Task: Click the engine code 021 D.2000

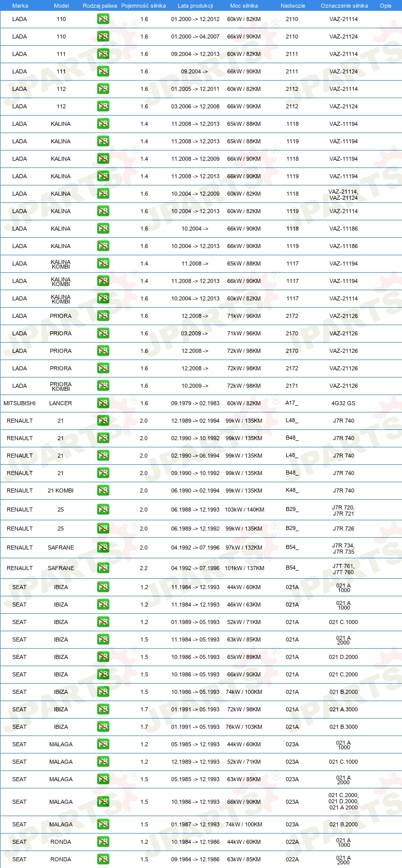Action: pos(343,657)
